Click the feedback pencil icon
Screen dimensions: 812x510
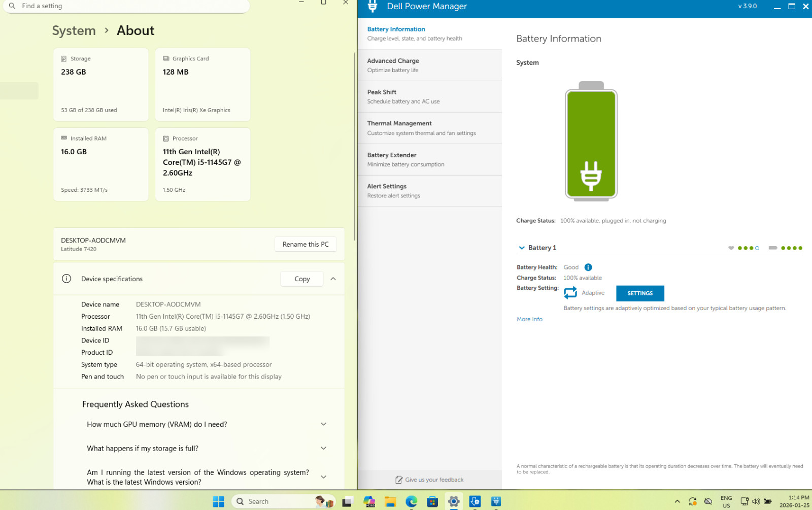coord(399,480)
